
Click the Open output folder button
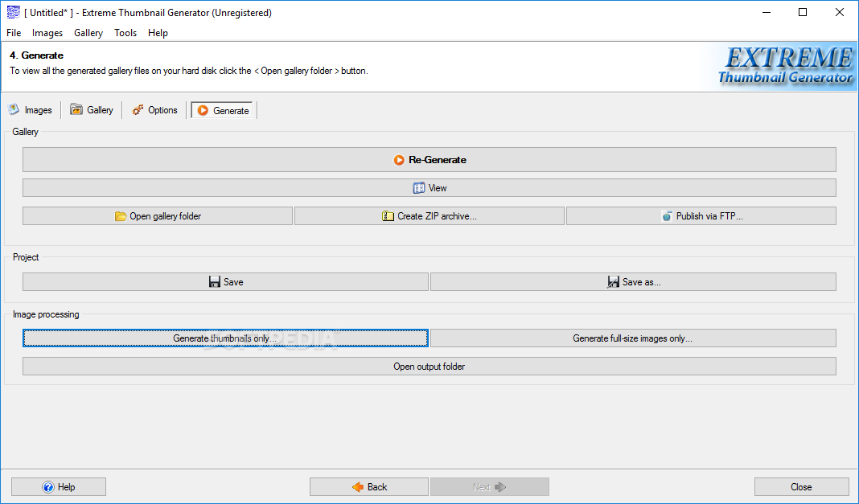(429, 367)
